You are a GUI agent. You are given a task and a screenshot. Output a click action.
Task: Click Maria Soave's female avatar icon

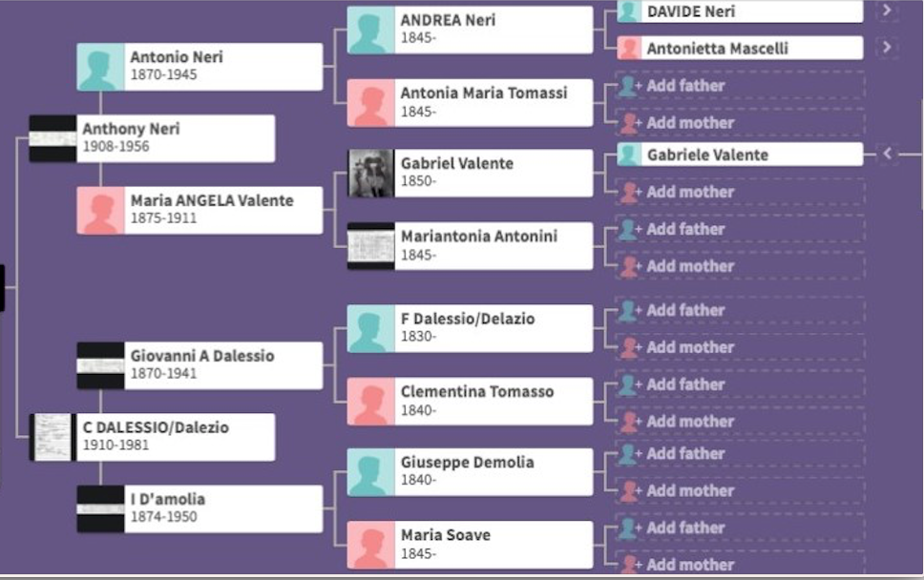pos(370,546)
